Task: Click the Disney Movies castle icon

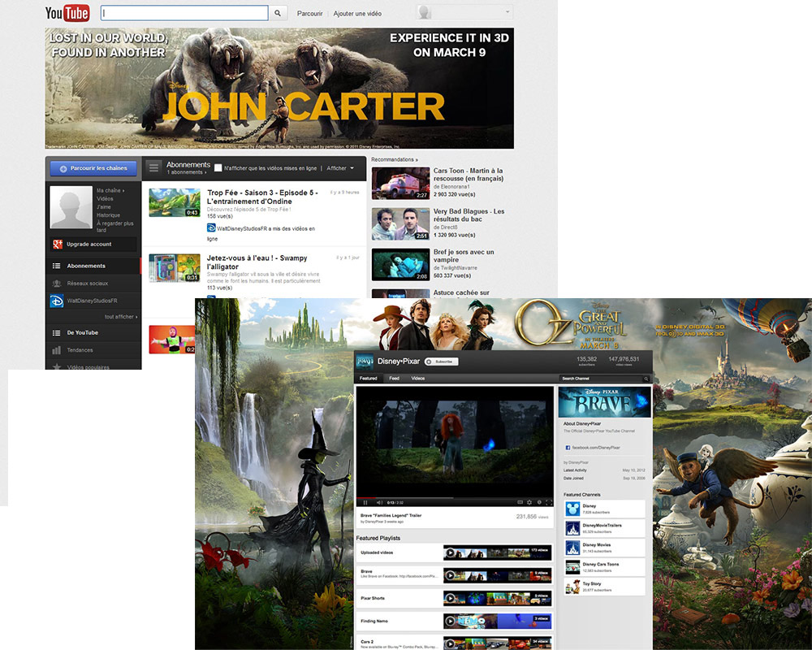Action: click(x=572, y=548)
